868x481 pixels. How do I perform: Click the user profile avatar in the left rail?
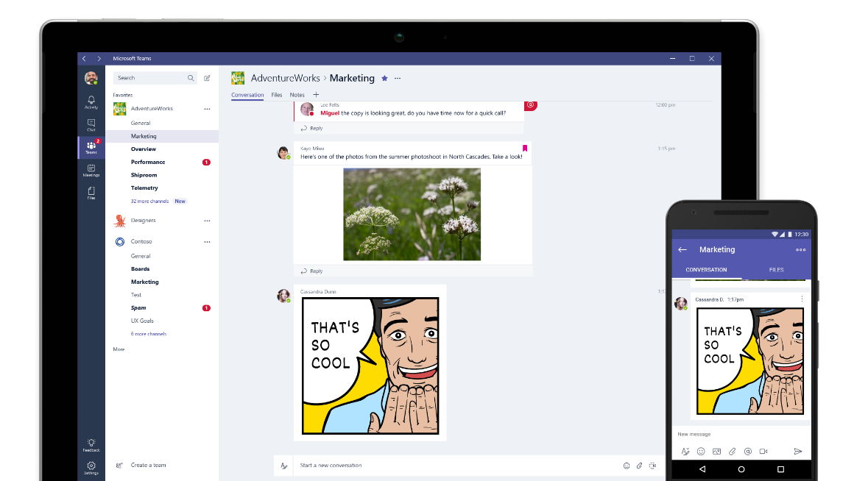(x=91, y=78)
